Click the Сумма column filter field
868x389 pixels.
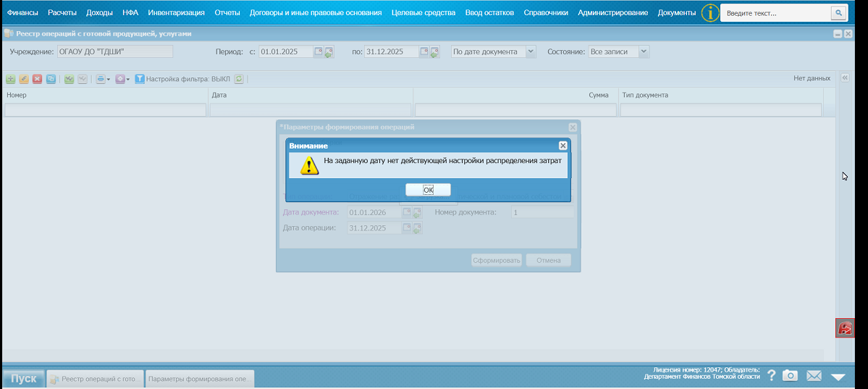tap(515, 109)
